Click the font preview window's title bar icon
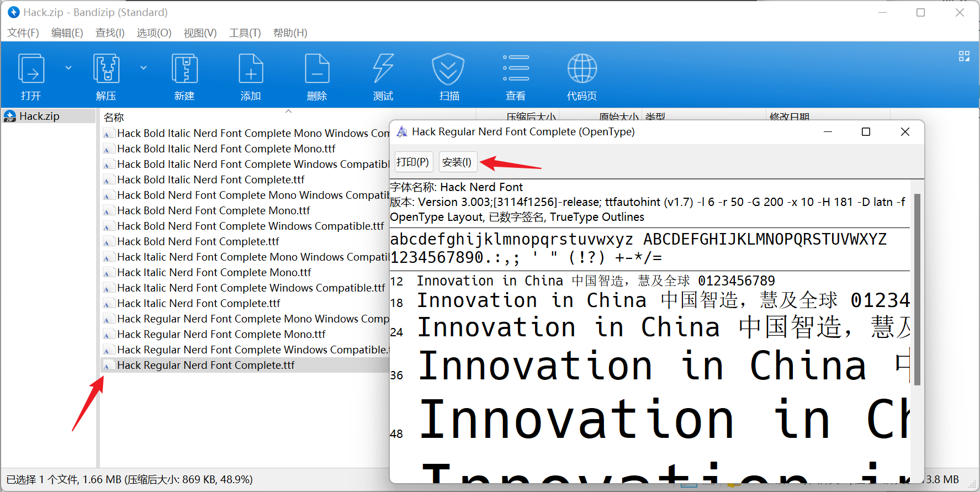 coord(402,132)
